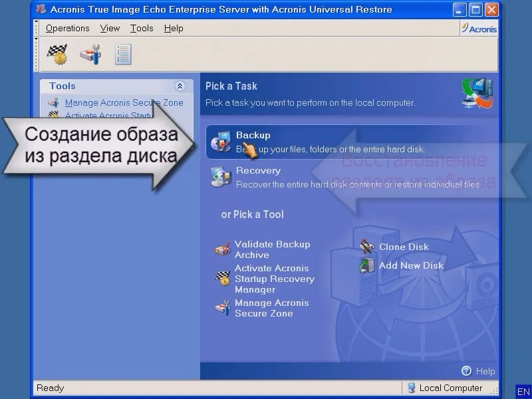Open the Show Log toolbar icon
Screen dimensions: 532x399
[123, 55]
